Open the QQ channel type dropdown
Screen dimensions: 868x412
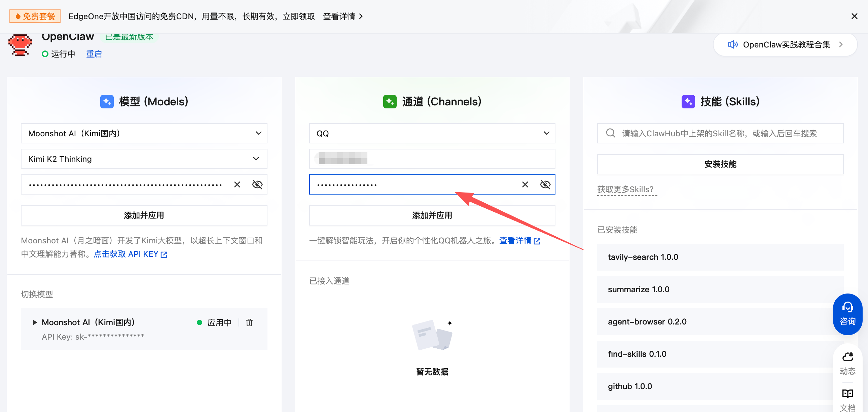coord(432,133)
